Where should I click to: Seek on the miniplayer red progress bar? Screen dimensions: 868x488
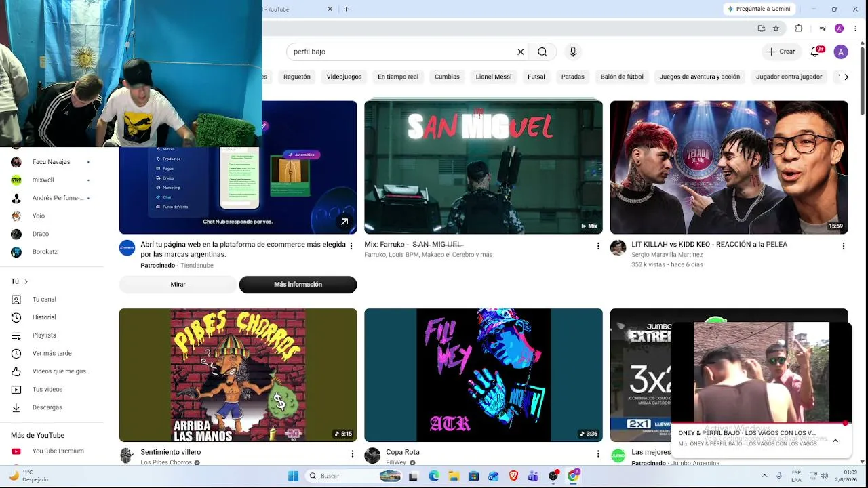pos(761,423)
